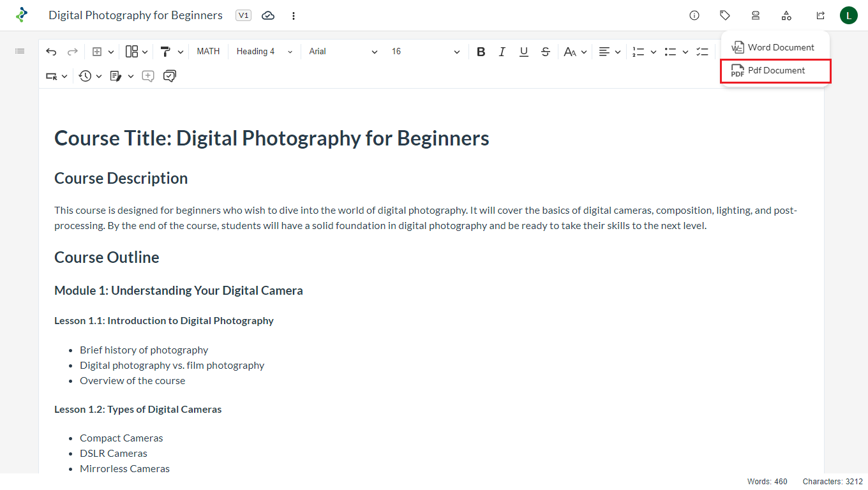868x490 pixels.
Task: Click the export share icon
Action: [x=820, y=15]
